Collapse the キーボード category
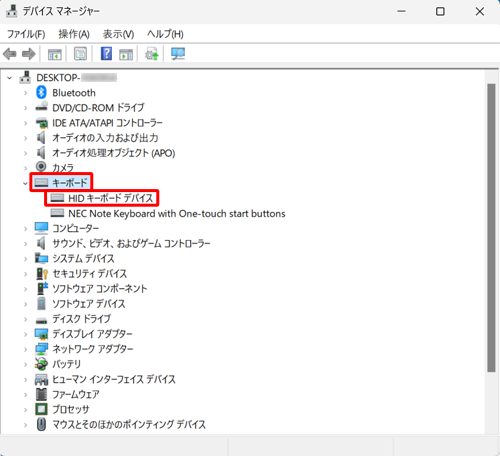The image size is (500, 456). 25,183
